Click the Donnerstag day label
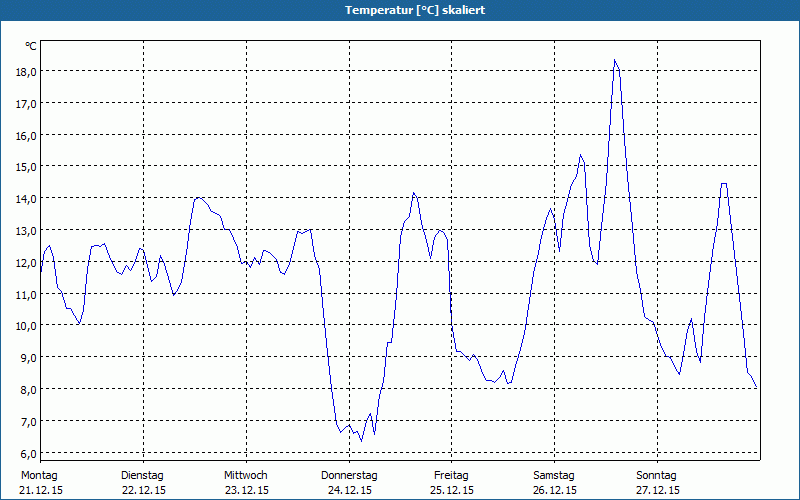800x500 pixels. pos(349,476)
